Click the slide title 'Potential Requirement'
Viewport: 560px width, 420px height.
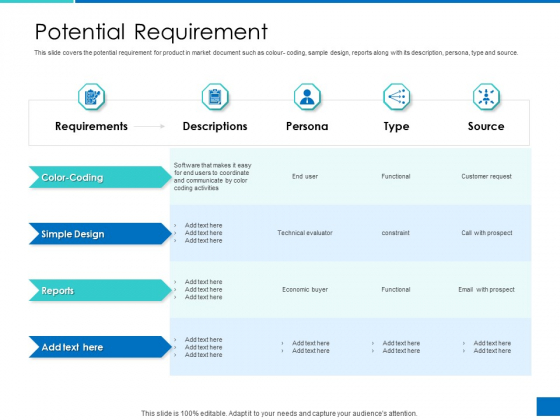151,32
